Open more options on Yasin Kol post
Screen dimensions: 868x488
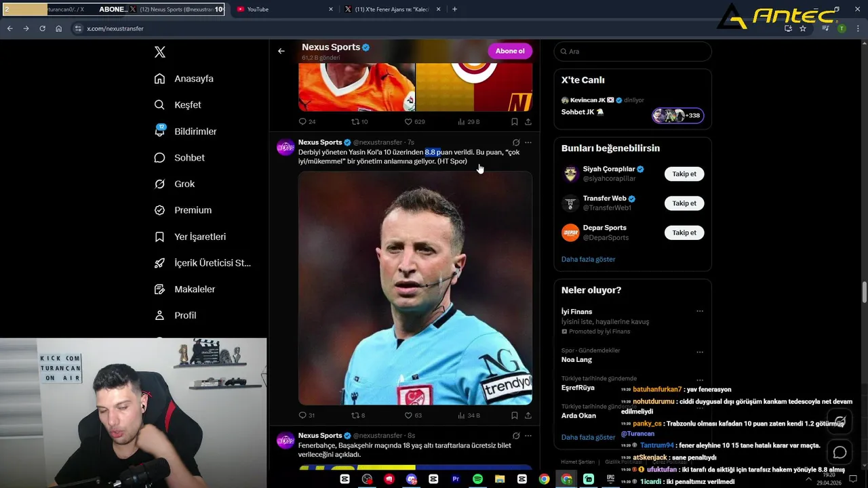pyautogui.click(x=528, y=142)
